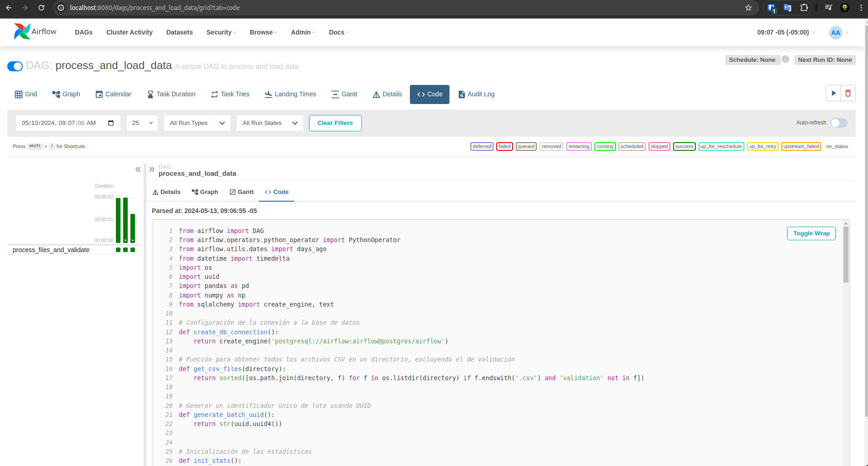Expand details panel with double-right chevron

(x=152, y=169)
